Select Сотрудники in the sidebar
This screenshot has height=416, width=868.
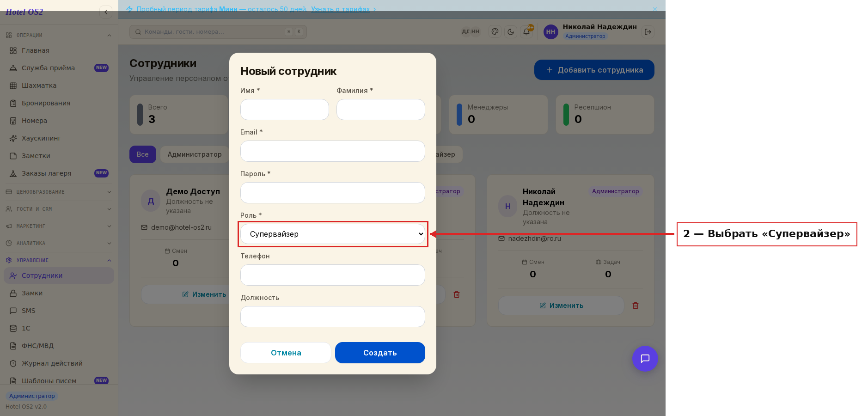59,275
